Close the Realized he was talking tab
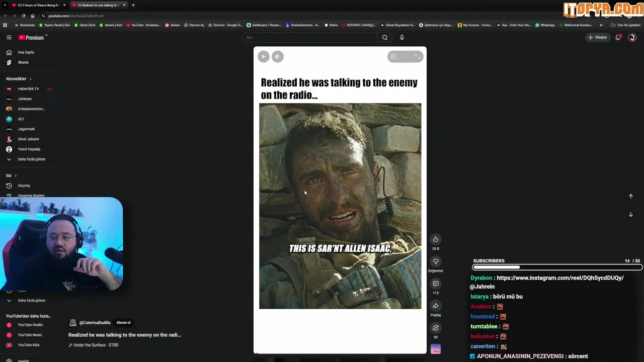The image size is (644, 362). 123,5
